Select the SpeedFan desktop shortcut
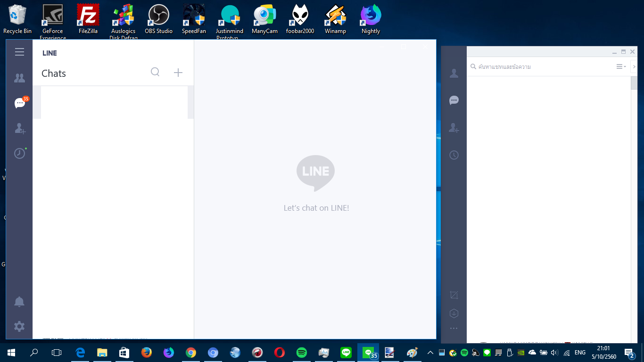This screenshot has width=644, height=362. point(194,20)
